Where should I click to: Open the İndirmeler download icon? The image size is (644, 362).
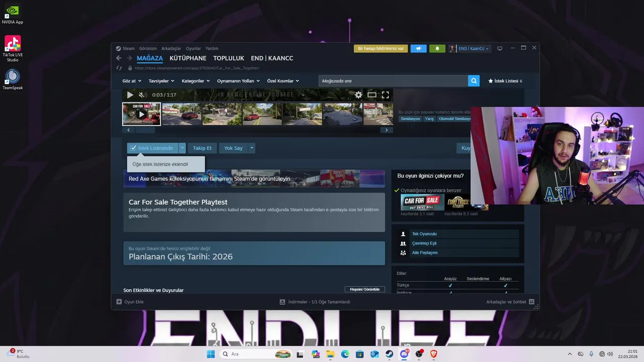(x=282, y=302)
